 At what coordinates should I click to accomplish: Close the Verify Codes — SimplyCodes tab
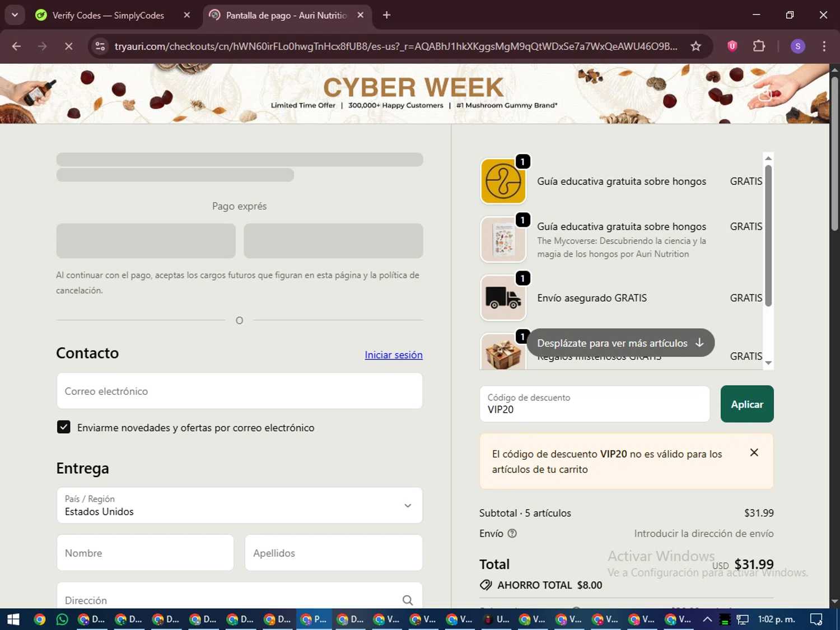click(x=187, y=15)
